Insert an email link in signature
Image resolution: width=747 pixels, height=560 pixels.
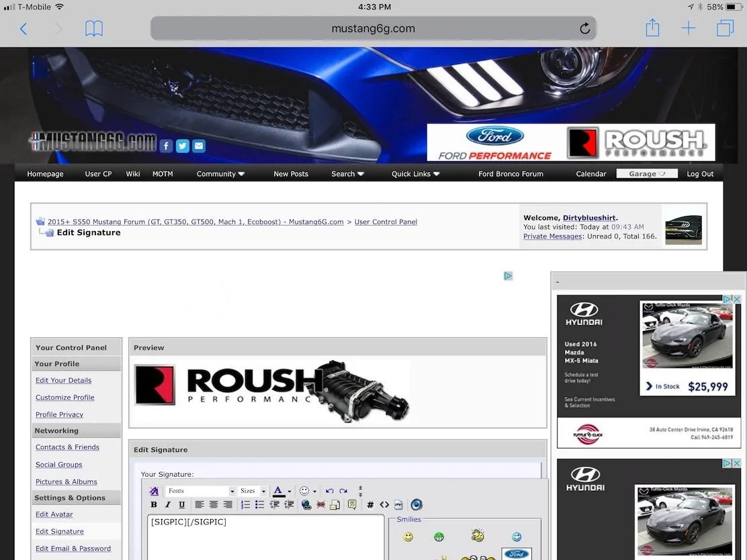pos(335,505)
